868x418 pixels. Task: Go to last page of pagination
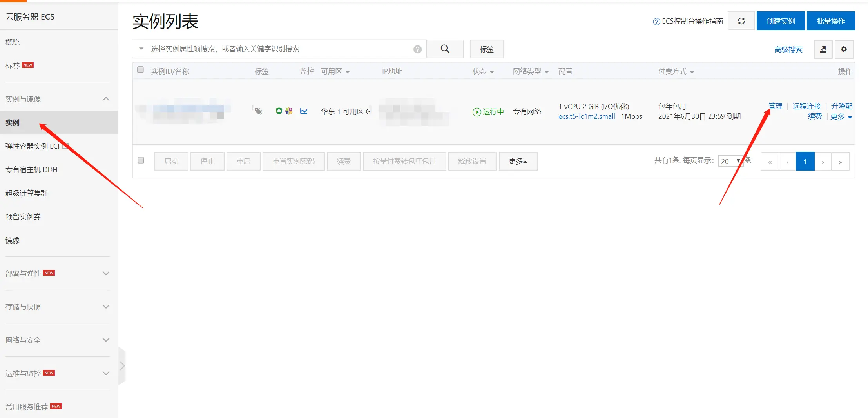click(841, 161)
